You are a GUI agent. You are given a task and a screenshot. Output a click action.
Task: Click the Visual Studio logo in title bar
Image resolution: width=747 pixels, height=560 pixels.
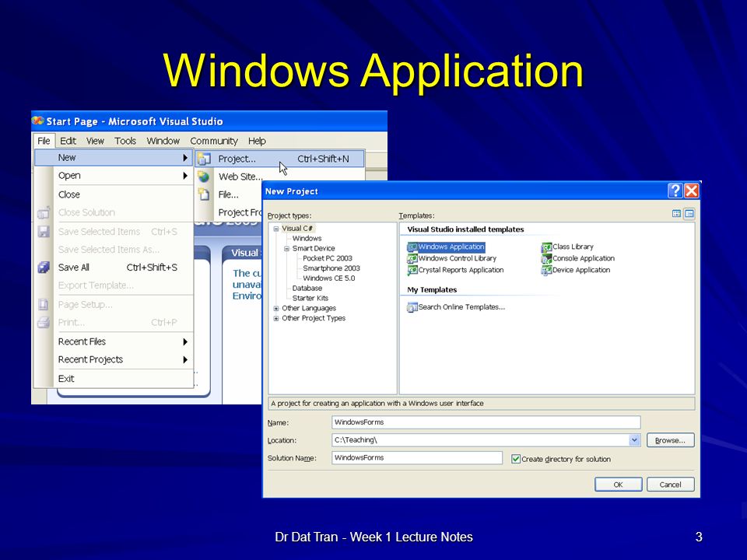(x=37, y=121)
